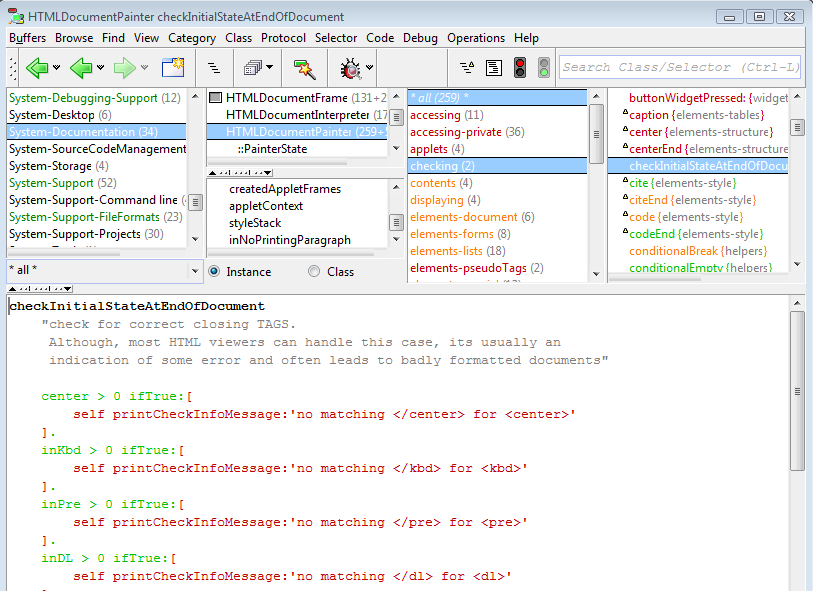Select the HTMLDocumentInterpreter class
The height and width of the screenshot is (591, 813).
click(297, 115)
